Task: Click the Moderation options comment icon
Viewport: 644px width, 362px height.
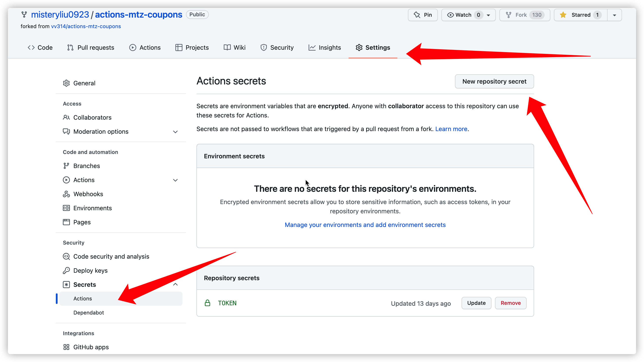Action: tap(66, 132)
